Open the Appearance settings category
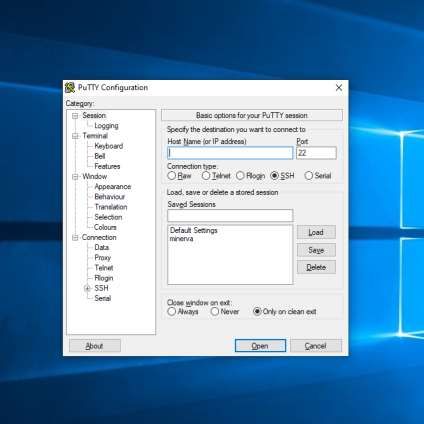Viewport: 424px width, 424px height. pyautogui.click(x=113, y=187)
